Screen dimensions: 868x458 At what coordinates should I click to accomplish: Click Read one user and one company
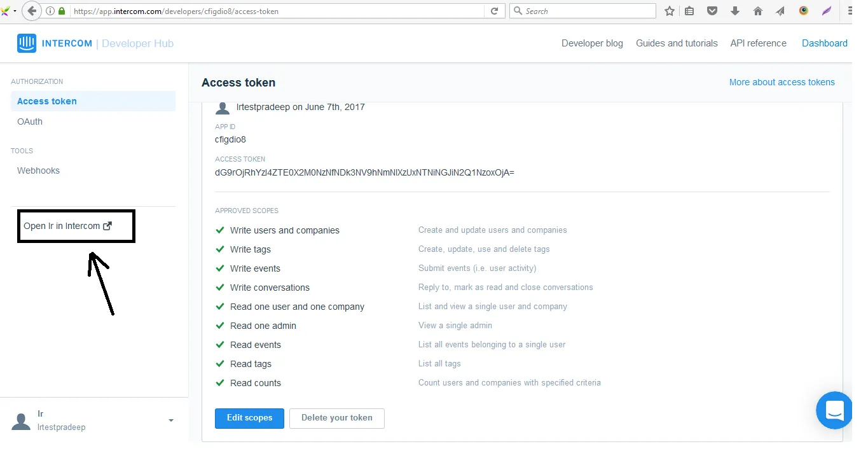pyautogui.click(x=297, y=307)
